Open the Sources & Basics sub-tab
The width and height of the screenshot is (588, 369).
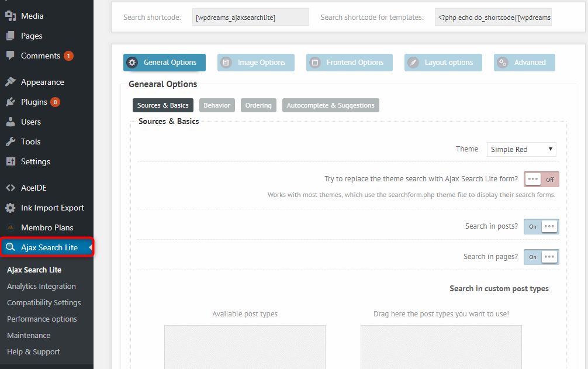click(162, 105)
